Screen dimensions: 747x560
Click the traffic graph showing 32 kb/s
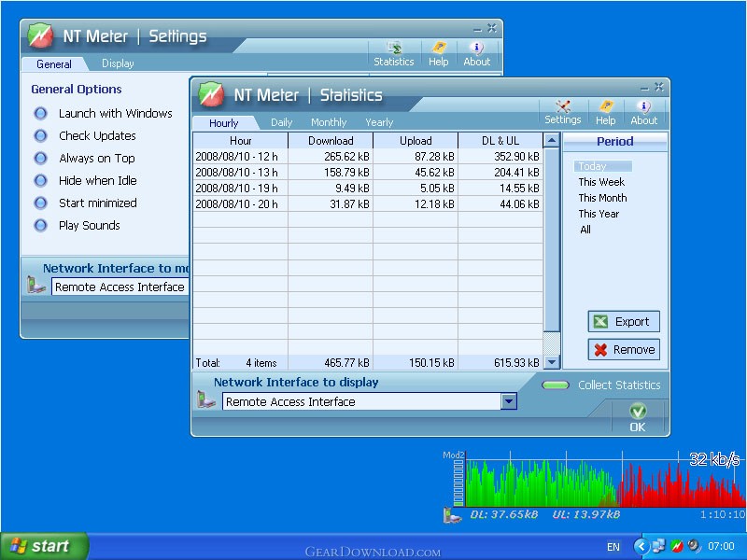tap(605, 479)
